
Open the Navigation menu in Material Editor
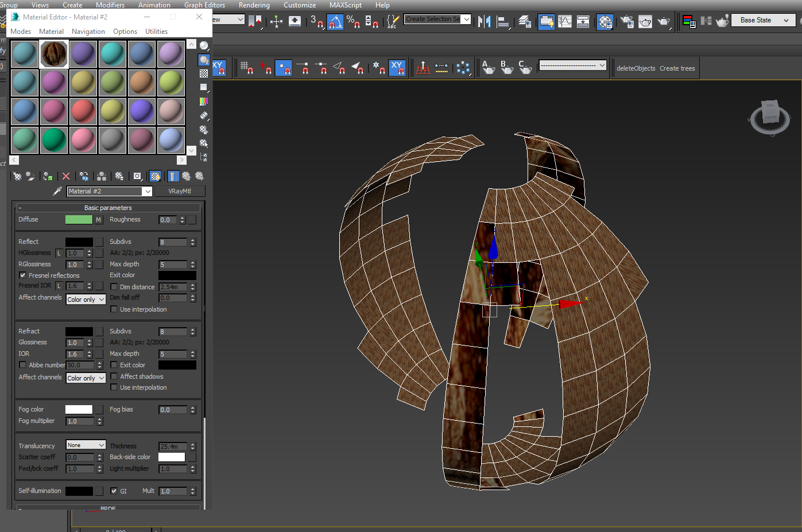(x=88, y=32)
